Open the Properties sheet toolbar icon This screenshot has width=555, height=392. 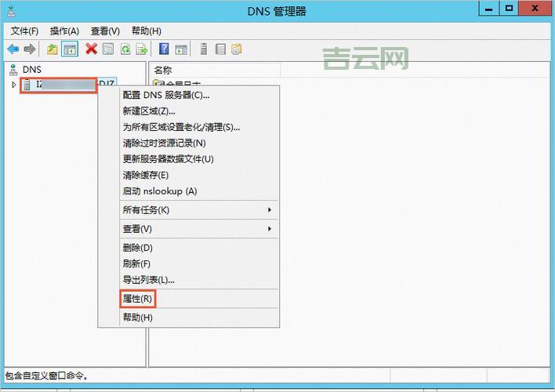point(108,49)
